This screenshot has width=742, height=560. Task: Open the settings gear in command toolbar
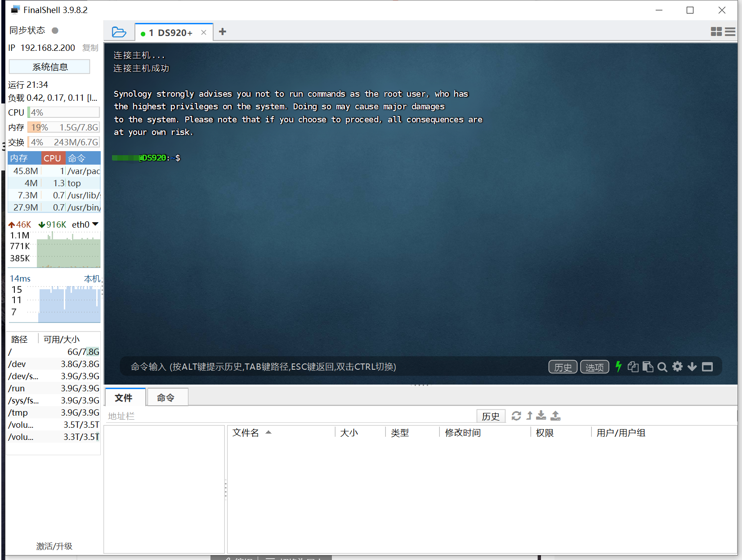point(677,367)
